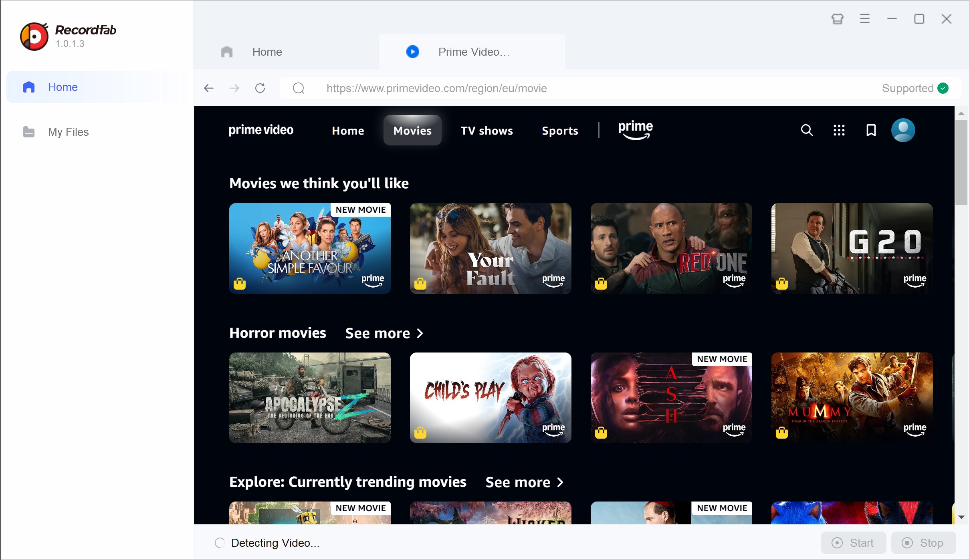The width and height of the screenshot is (969, 560).
Task: Click the blue play icon on Prime Video tab
Action: click(413, 52)
